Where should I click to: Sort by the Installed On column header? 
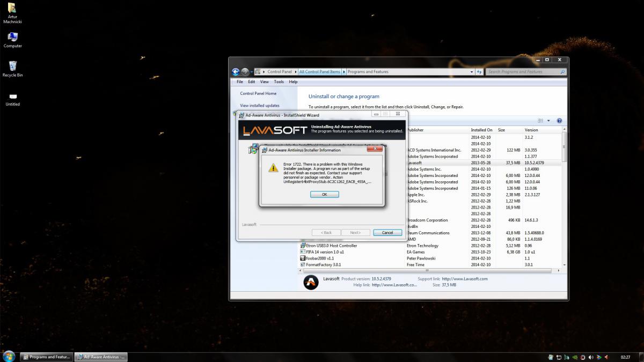click(482, 130)
